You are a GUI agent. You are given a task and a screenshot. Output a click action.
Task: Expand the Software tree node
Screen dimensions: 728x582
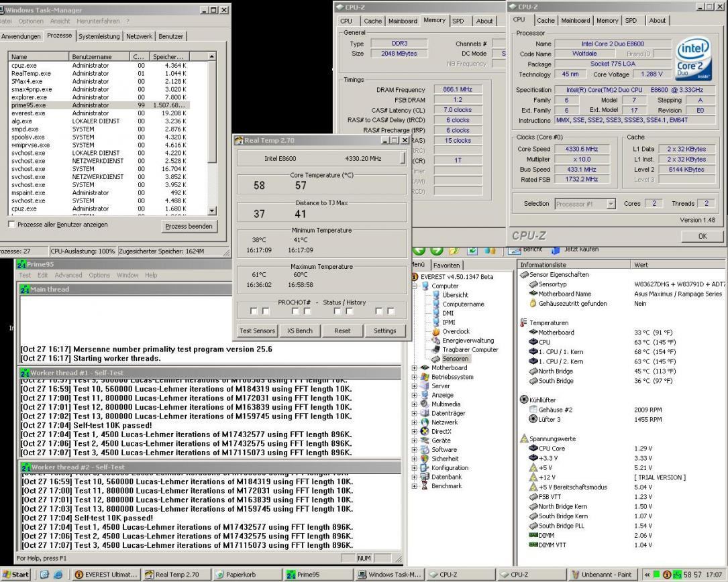pyautogui.click(x=414, y=449)
